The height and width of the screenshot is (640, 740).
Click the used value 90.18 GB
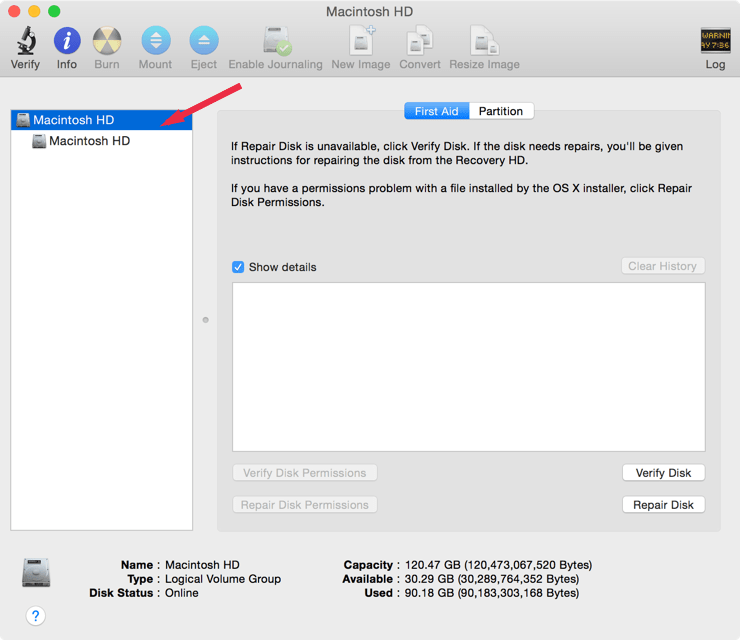[x=429, y=593]
